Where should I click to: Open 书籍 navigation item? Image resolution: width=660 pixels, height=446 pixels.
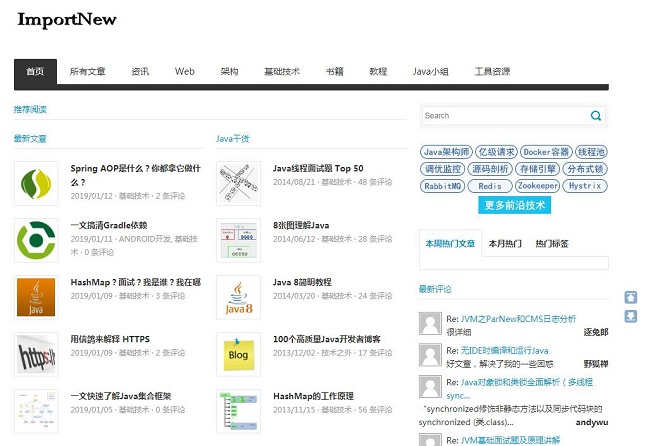(x=335, y=72)
